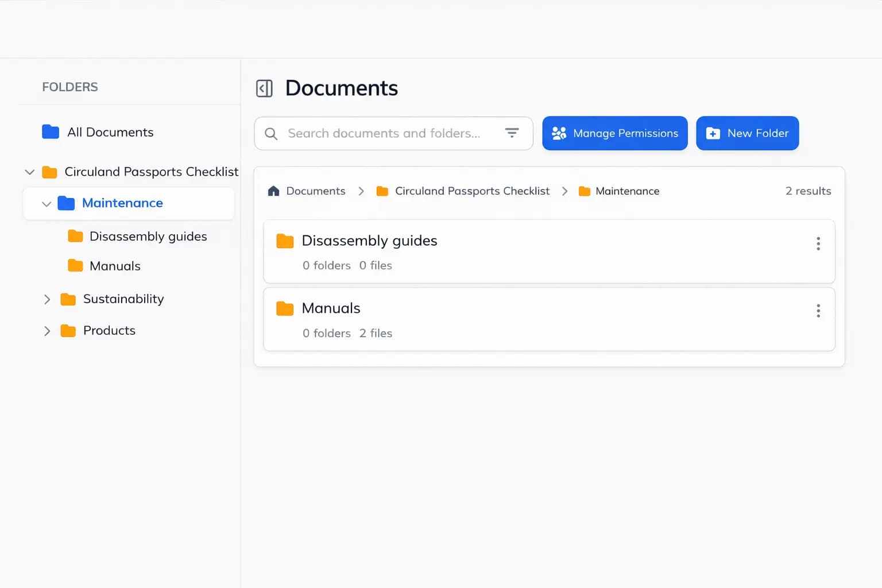Screen dimensions: 882x588
Task: Open search filter options icon
Action: (x=512, y=133)
